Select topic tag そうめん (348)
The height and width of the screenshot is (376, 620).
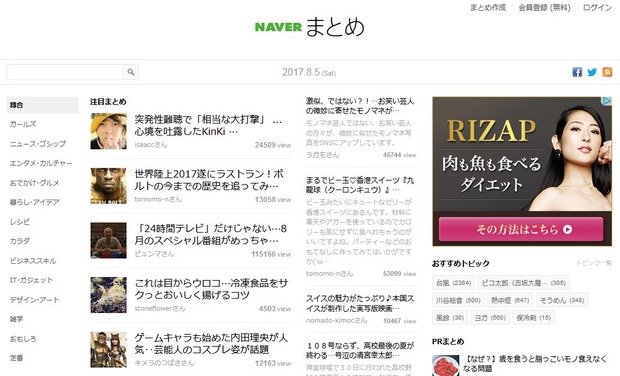562,300
